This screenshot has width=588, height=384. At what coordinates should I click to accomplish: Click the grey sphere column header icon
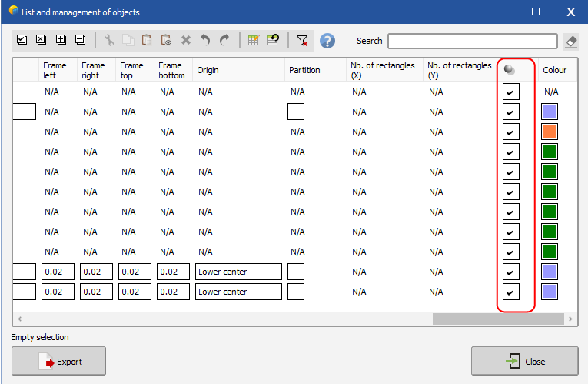pos(510,70)
